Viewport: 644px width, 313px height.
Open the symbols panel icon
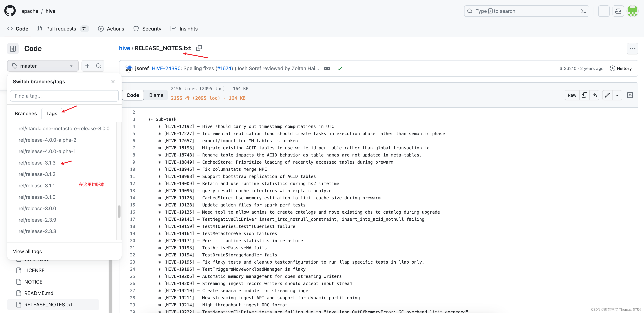pyautogui.click(x=630, y=95)
